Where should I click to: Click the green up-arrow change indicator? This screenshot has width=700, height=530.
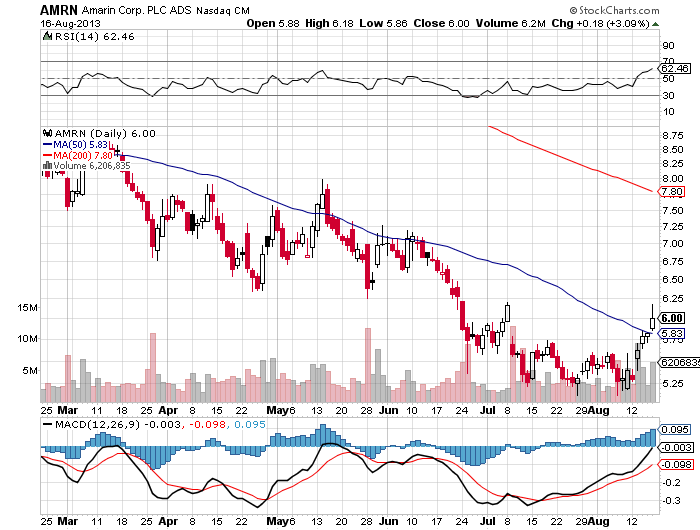pos(655,24)
